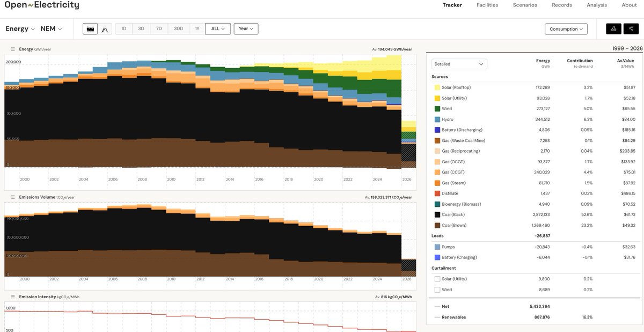Screen dimensions: 644x332
Task: Select the 1Y range button
Action: pos(197,29)
